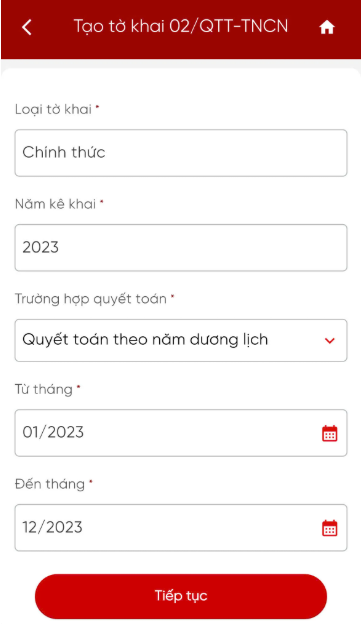Expand the red chevron in Trường hợp quyết toán
Viewport: 361px width, 624px height.
coord(330,341)
